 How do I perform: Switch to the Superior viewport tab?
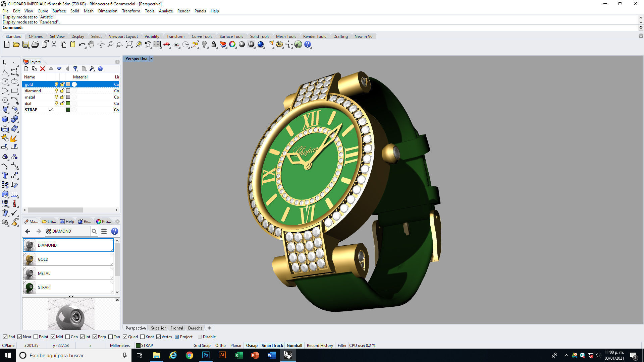tap(158, 328)
